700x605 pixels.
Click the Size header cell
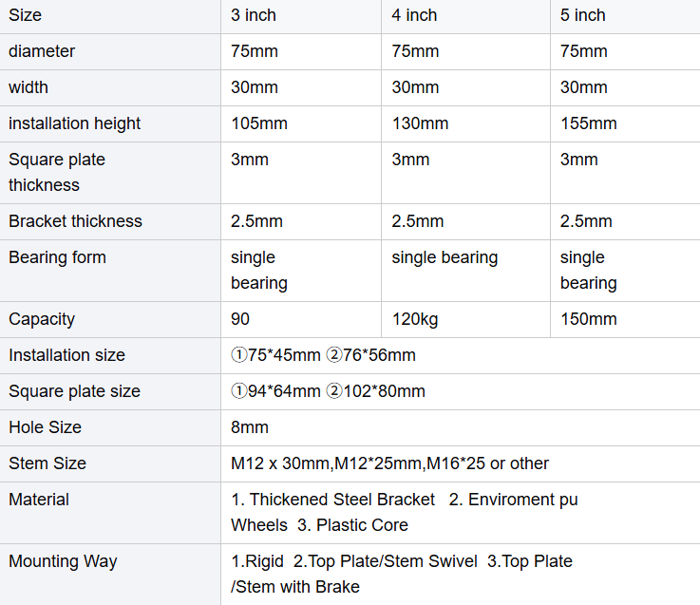click(x=110, y=16)
